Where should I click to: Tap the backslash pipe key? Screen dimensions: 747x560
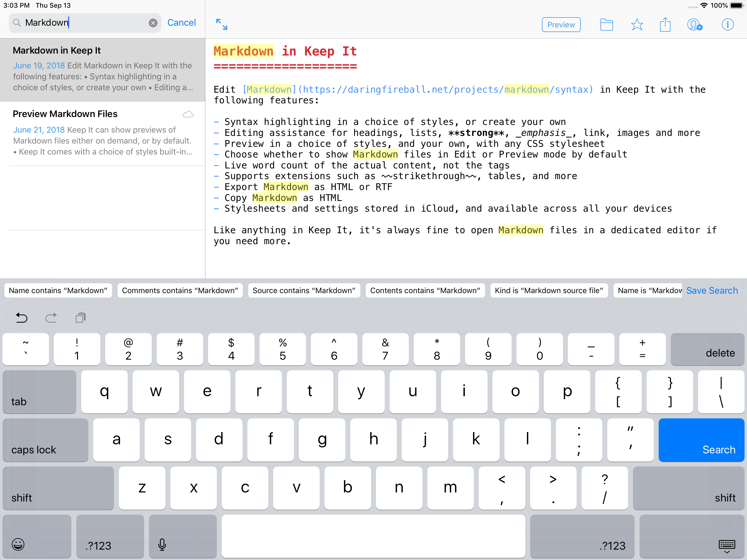coord(721,392)
